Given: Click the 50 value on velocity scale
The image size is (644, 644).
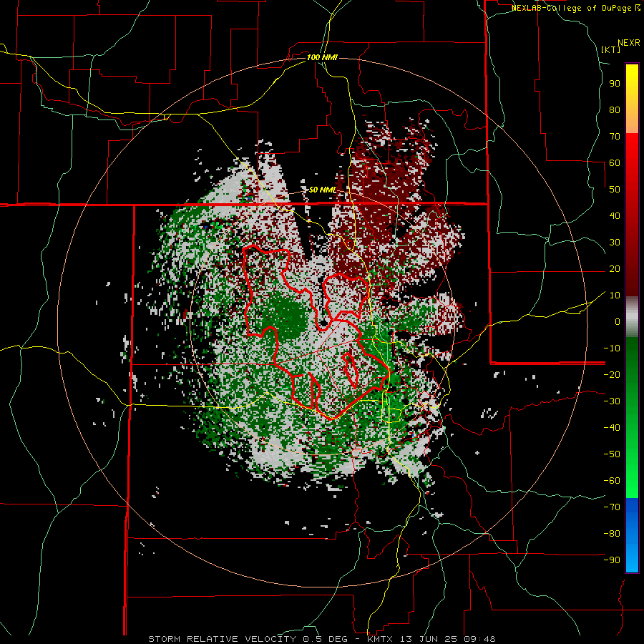Looking at the screenshot, I should point(615,190).
